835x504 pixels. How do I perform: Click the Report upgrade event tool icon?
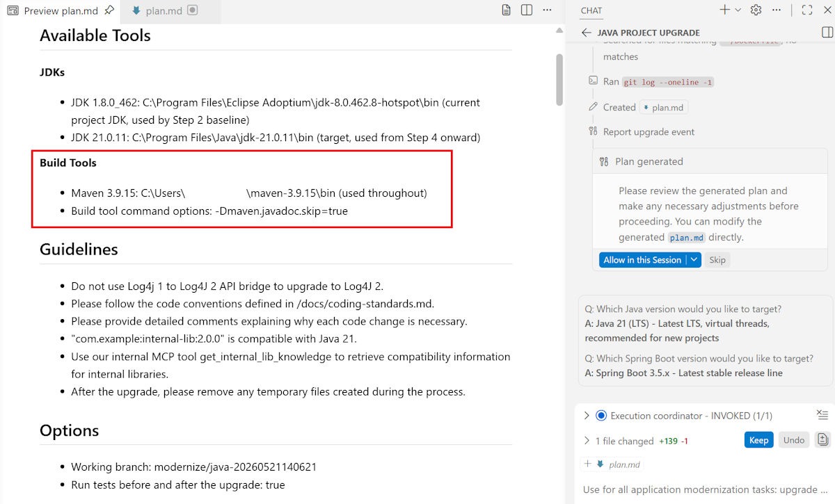coord(593,131)
